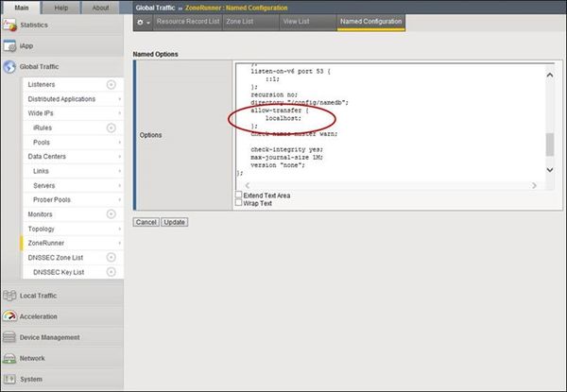
Task: Click the scroll right arrow in options
Action: pyautogui.click(x=534, y=185)
